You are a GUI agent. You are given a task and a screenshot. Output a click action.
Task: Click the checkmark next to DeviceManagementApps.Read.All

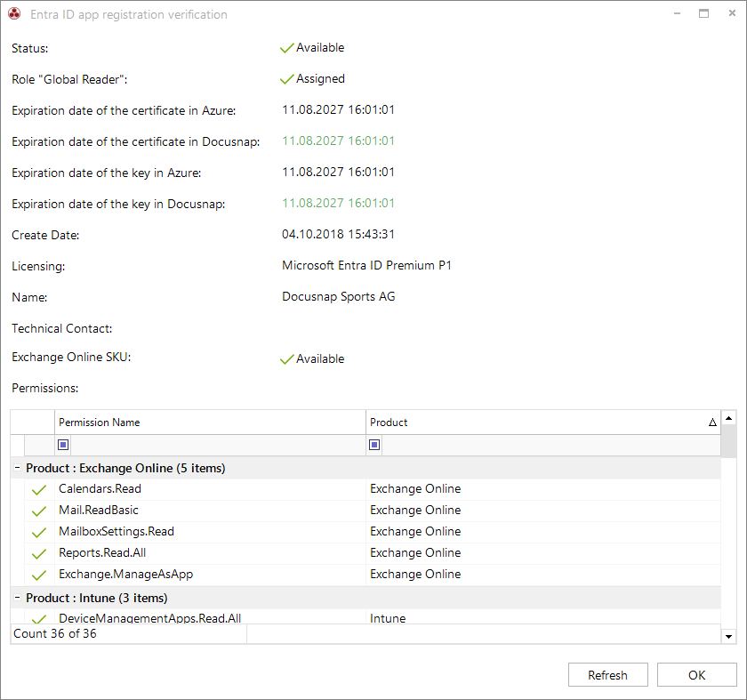[x=39, y=619]
